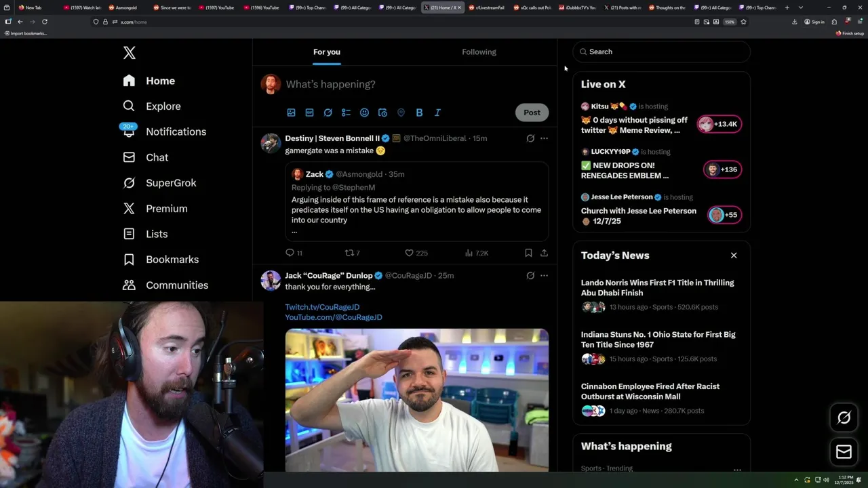Open CouRage's saluting photo
868x488 pixels.
coord(416,400)
